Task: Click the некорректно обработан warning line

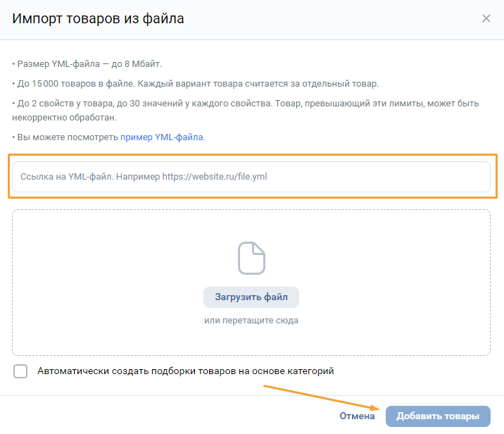Action: (63, 117)
